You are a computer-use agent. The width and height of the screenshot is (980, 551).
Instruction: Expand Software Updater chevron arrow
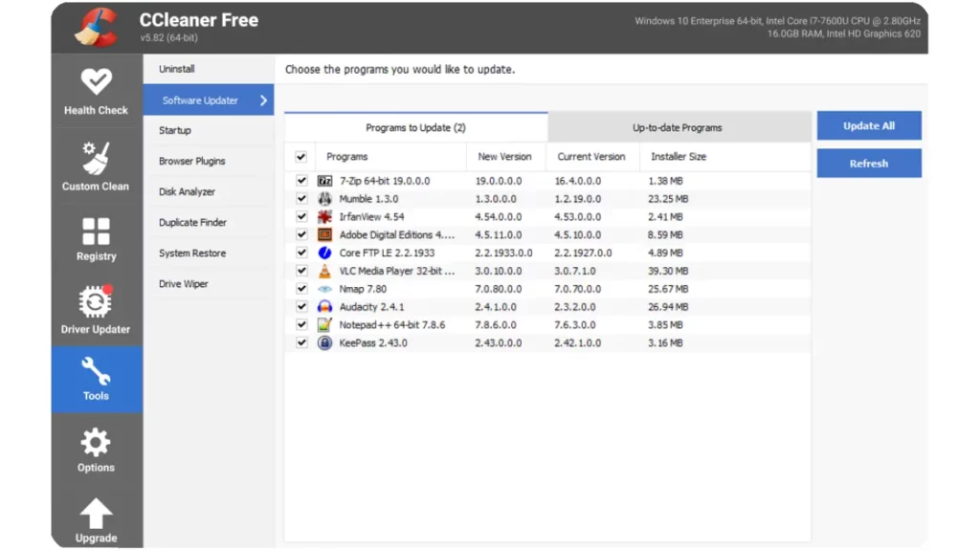(x=263, y=100)
